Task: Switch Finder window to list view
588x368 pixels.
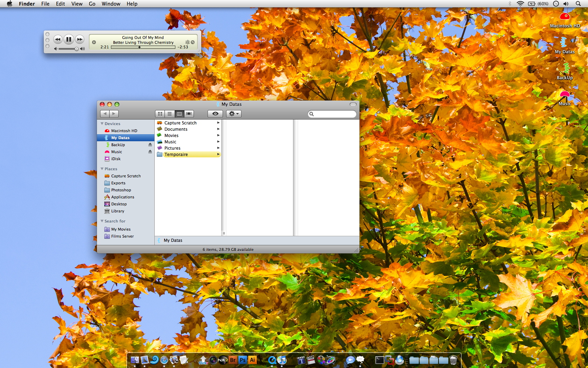Action: point(169,114)
